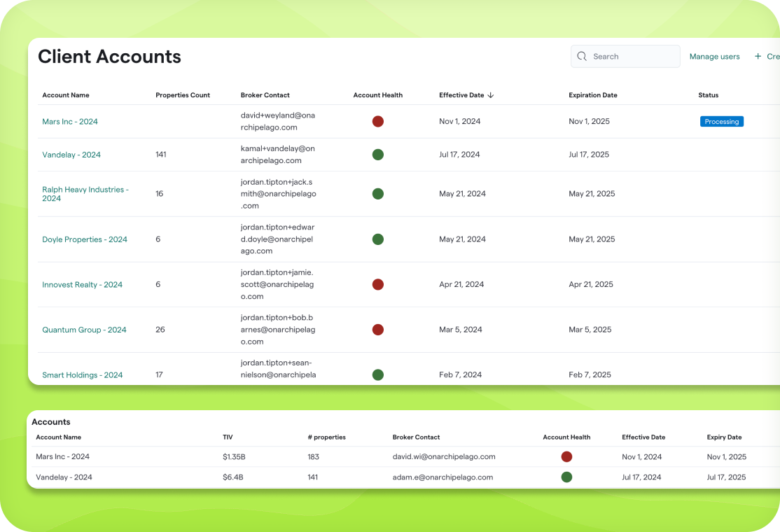Click the # properties column header

(327, 437)
